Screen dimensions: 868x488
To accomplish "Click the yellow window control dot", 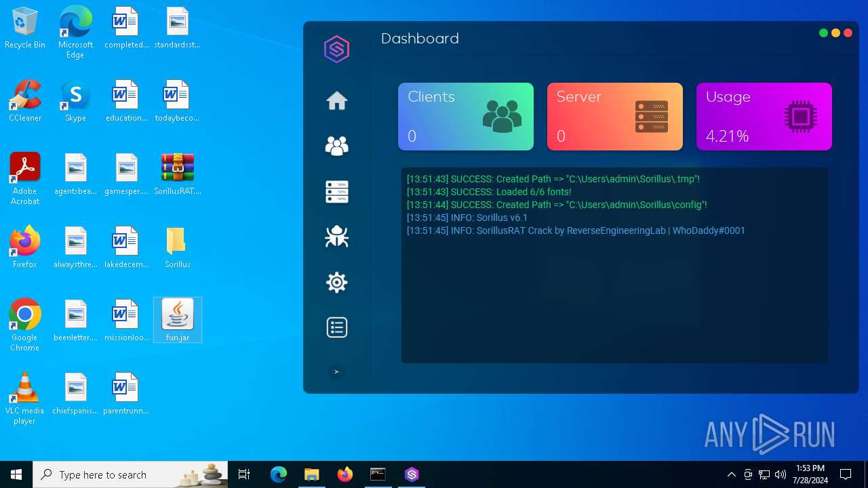I will coord(835,33).
